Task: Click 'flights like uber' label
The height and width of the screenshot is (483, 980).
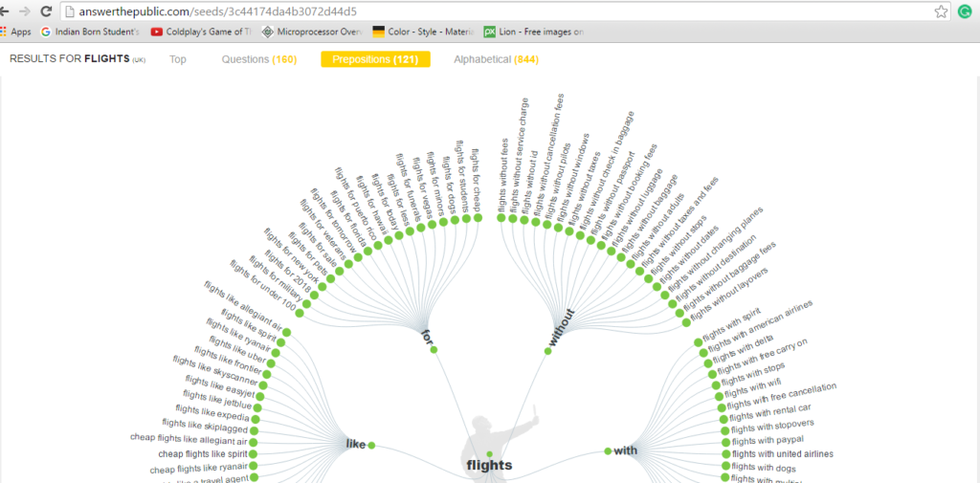Action: [237, 349]
